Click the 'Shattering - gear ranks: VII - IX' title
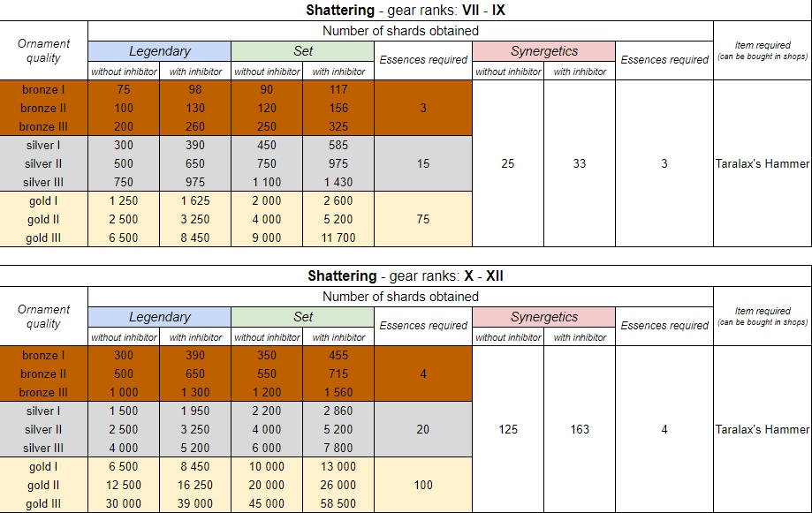812x513 pixels. coord(406,10)
